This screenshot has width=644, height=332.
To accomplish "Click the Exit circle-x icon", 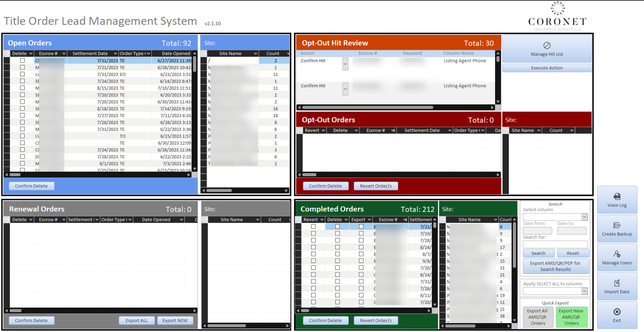I will coord(617,312).
